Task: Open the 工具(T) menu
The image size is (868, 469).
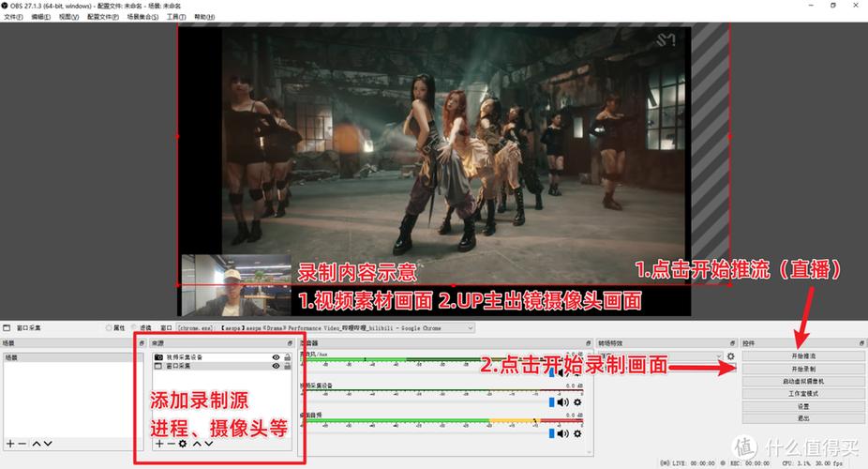Action: click(176, 17)
